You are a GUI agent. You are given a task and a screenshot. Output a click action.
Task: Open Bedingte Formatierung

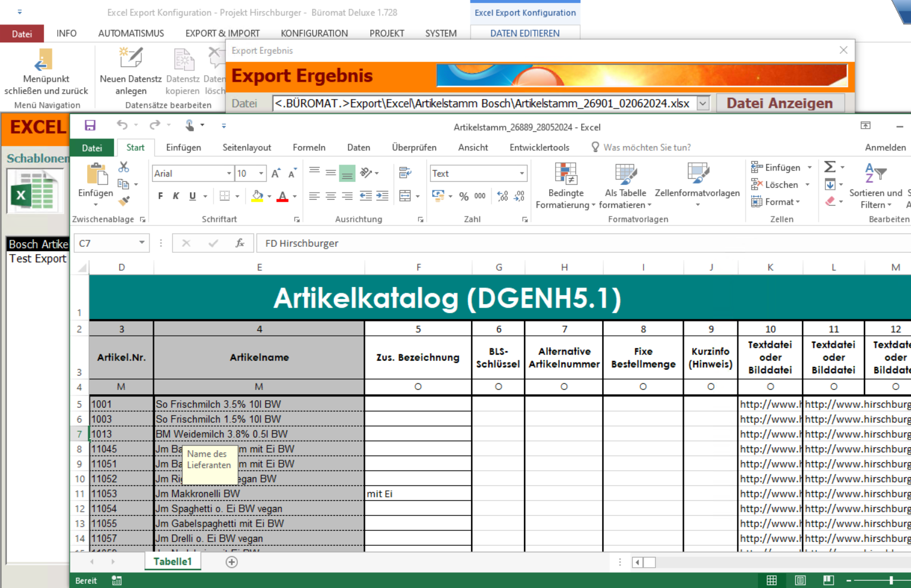click(565, 186)
